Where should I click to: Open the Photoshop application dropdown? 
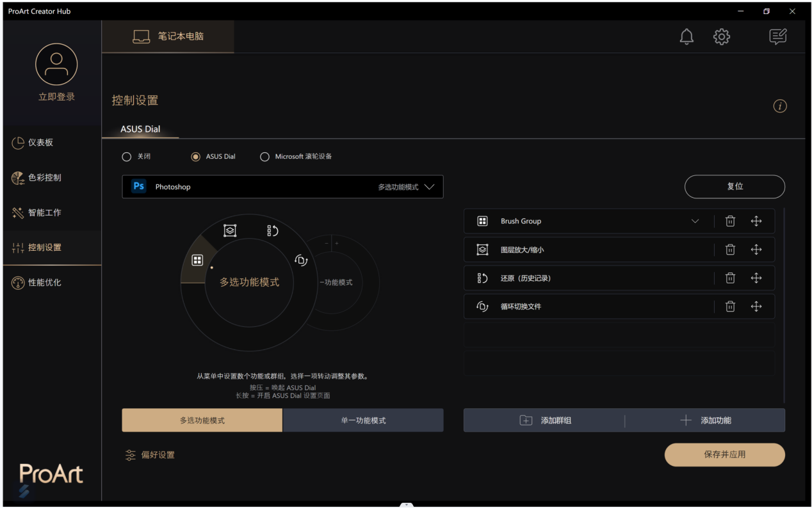coord(282,187)
